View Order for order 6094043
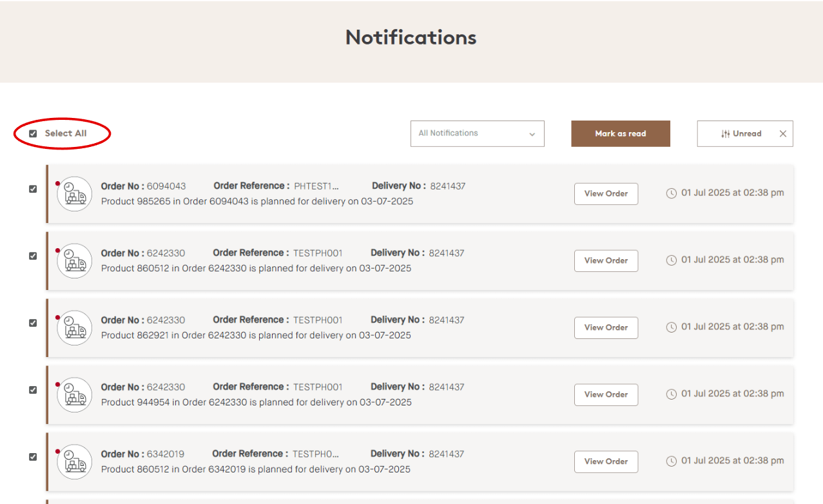 click(606, 193)
